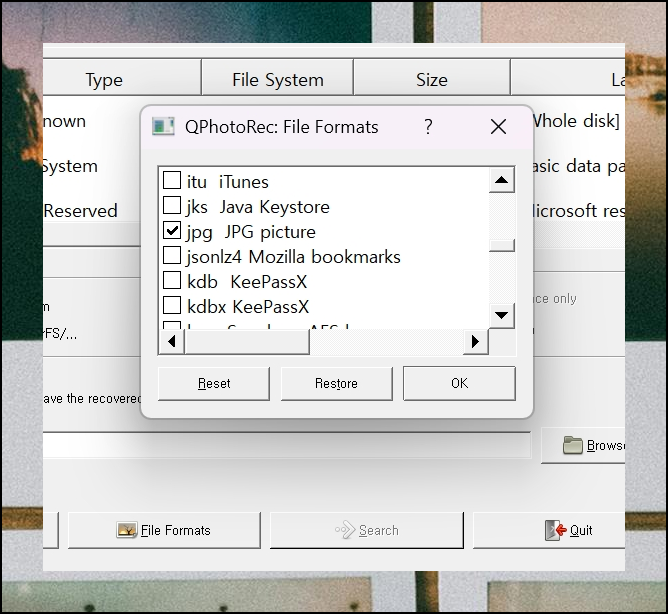Click the vertical scrollbar down arrow
The width and height of the screenshot is (668, 614).
(x=501, y=316)
